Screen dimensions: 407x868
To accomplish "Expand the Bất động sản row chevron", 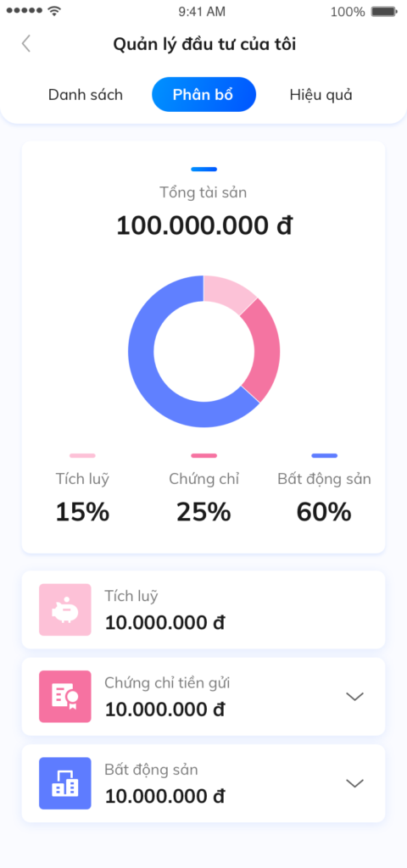I will (x=354, y=782).
